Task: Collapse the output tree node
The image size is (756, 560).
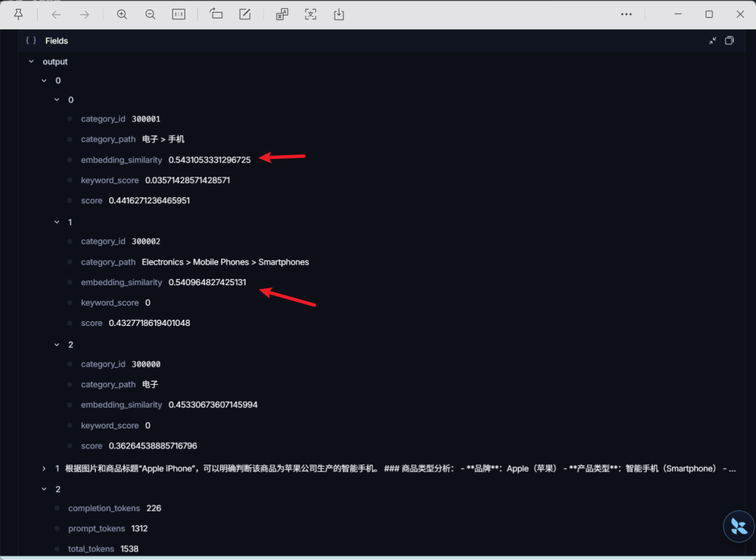Action: (31, 62)
